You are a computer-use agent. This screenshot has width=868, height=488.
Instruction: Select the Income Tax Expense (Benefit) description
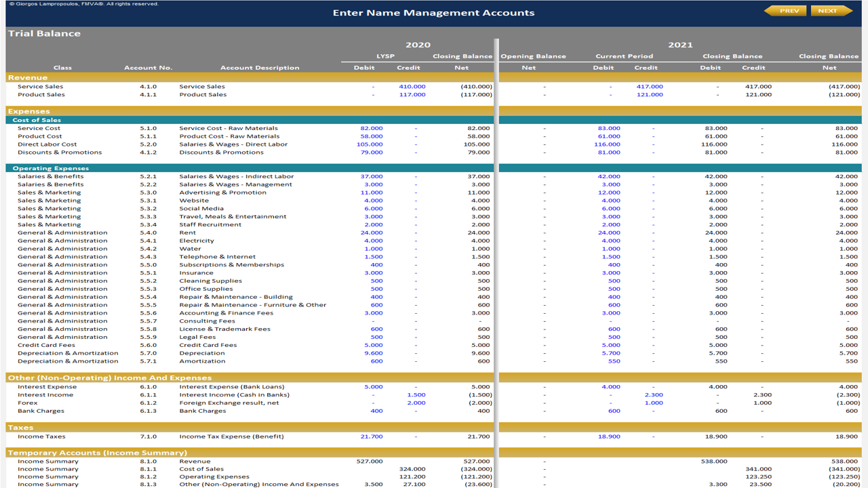click(231, 436)
